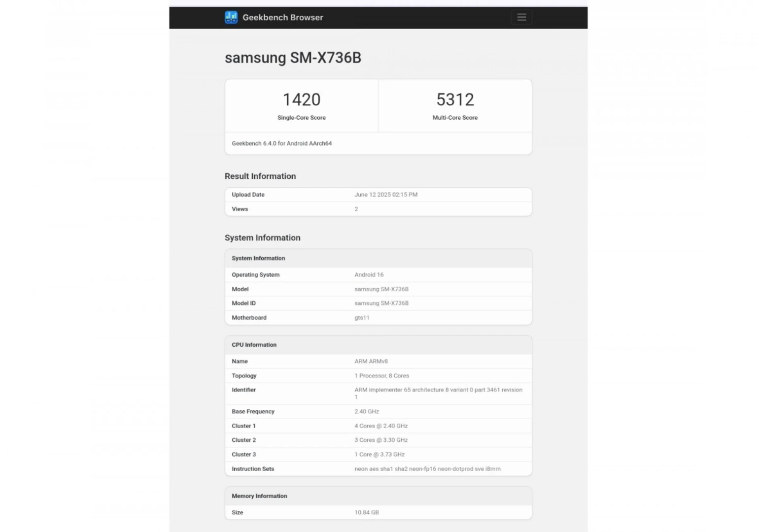The image size is (757, 532).
Task: Open the hamburger navigation menu
Action: [521, 18]
